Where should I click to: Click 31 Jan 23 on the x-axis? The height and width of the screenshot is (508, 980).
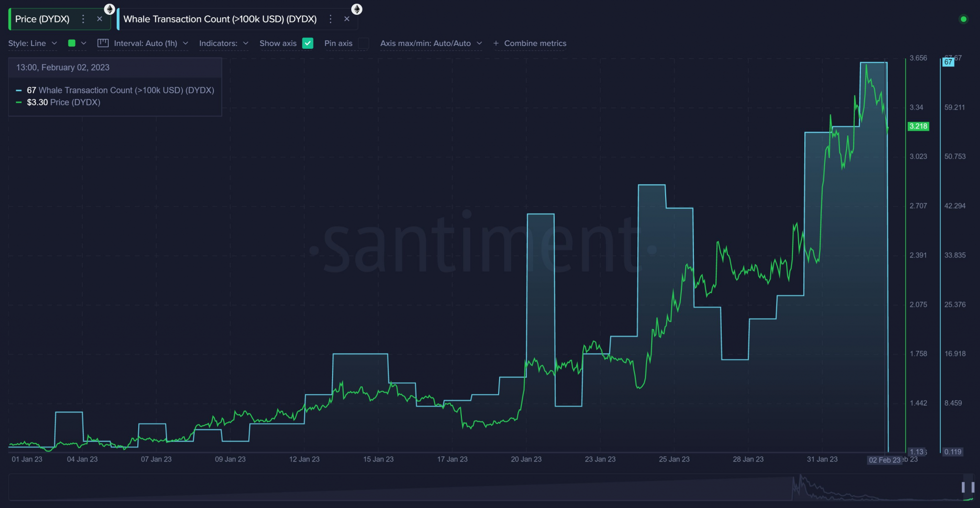[x=822, y=459]
